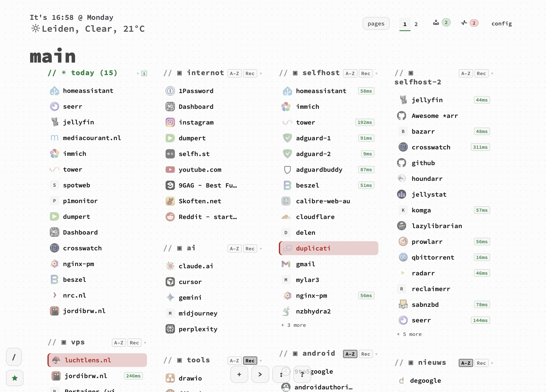
Task: Turn off Rec sorting for tools
Action: coord(250,361)
